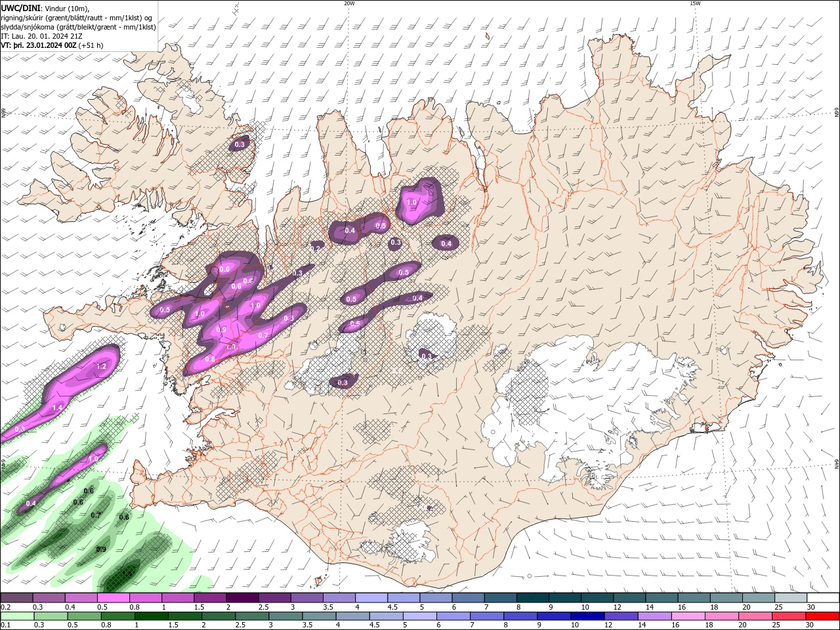Click the '20W' longitude label at top

point(349,3)
